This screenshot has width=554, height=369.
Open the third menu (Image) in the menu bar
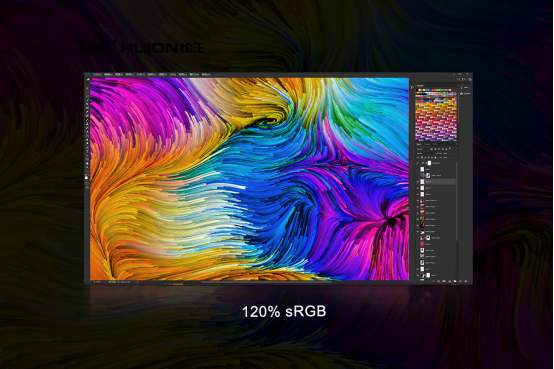pyautogui.click(x=119, y=75)
